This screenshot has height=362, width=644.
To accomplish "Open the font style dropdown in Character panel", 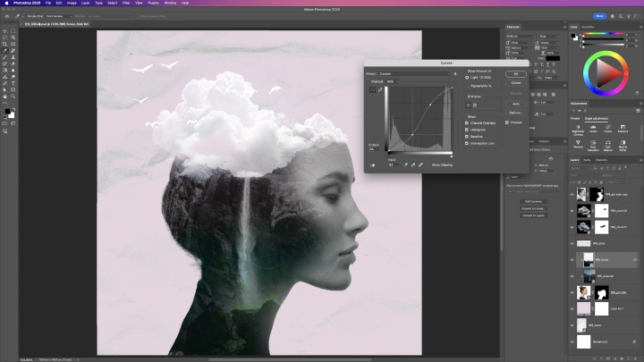I will (x=549, y=36).
